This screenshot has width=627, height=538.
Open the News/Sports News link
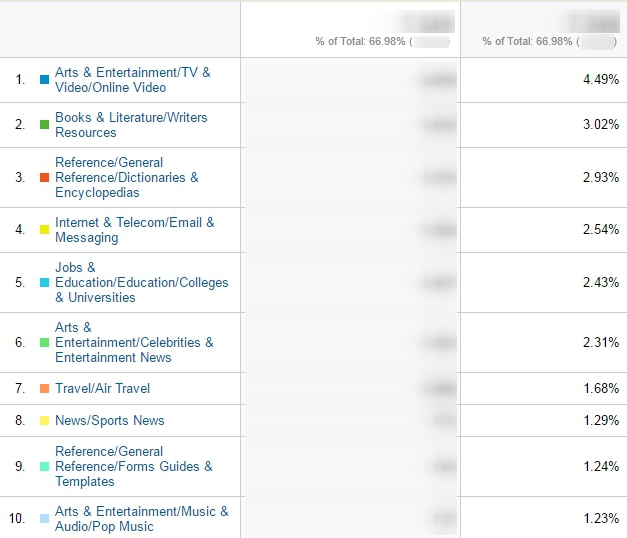click(110, 420)
